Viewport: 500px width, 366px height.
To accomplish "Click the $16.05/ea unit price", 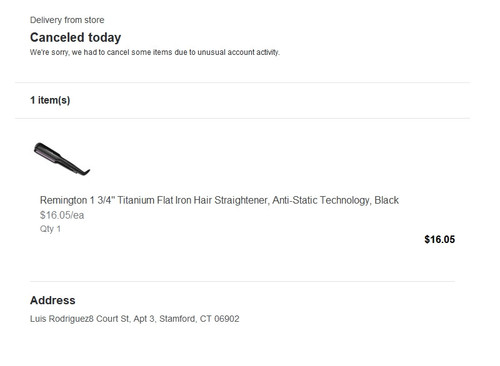I will pos(62,215).
